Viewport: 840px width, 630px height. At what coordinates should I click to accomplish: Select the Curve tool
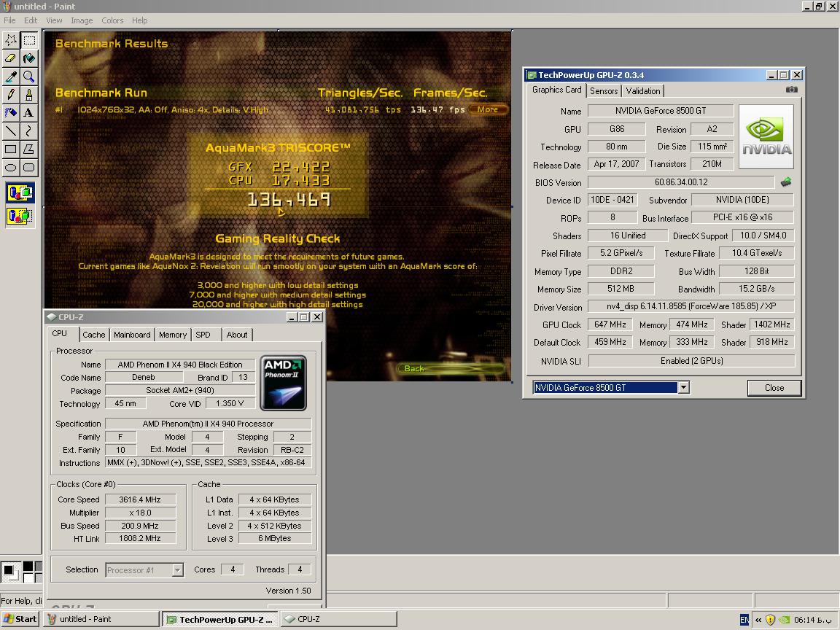pyautogui.click(x=29, y=131)
